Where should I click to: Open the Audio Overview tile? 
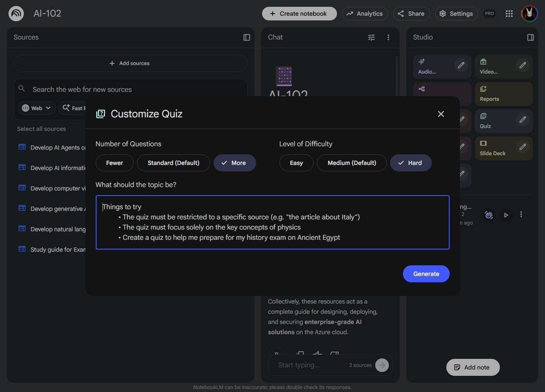tap(442, 67)
